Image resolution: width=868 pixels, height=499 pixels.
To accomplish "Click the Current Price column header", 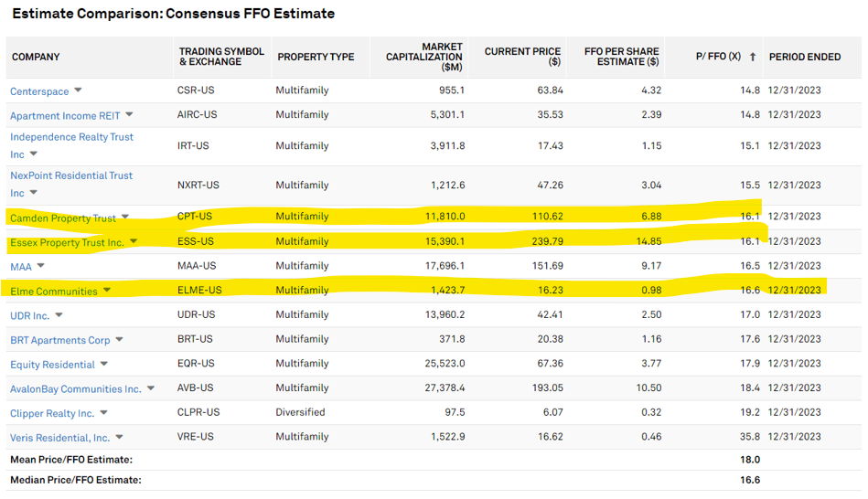I will [x=522, y=57].
